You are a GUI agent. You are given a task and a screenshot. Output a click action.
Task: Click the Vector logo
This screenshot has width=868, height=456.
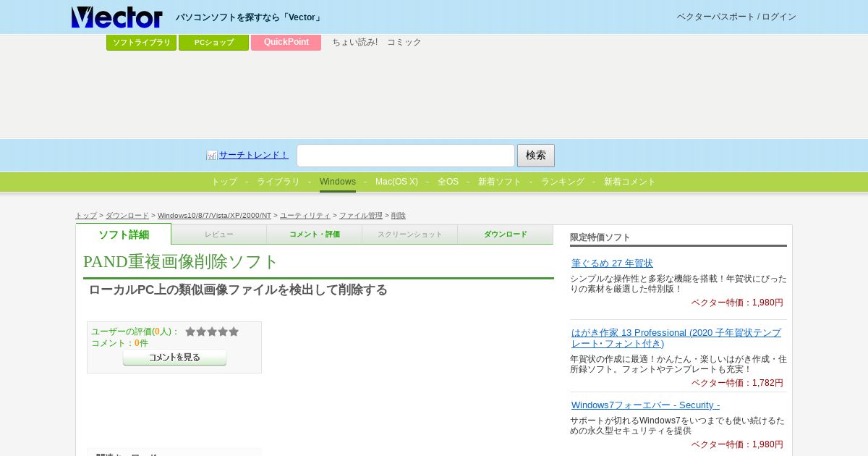pos(116,17)
